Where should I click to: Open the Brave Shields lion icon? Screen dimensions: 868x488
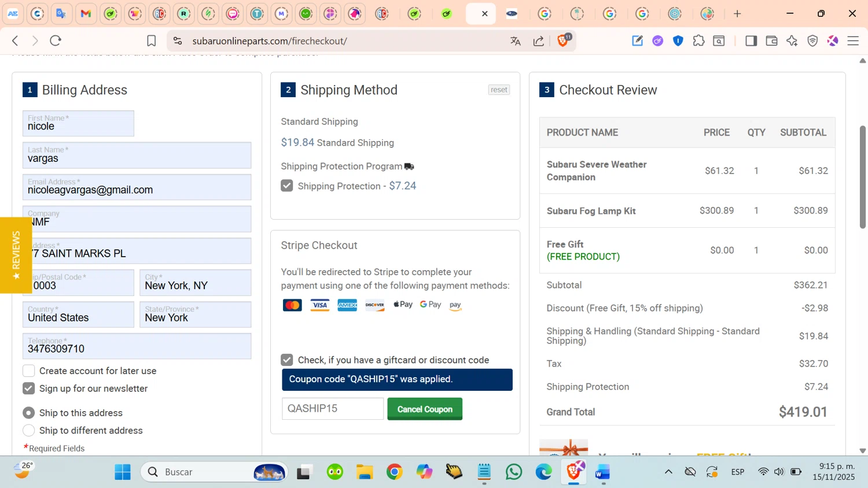click(563, 40)
